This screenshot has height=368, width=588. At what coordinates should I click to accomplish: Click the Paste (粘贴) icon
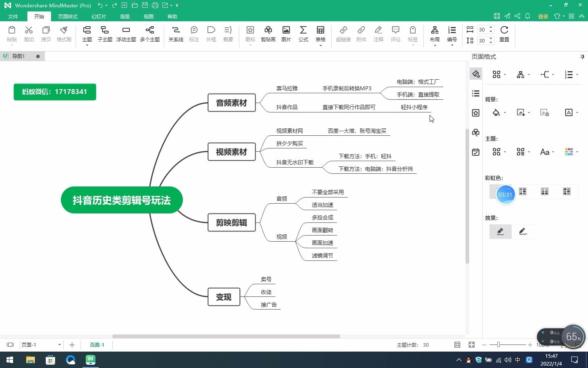pos(12,30)
